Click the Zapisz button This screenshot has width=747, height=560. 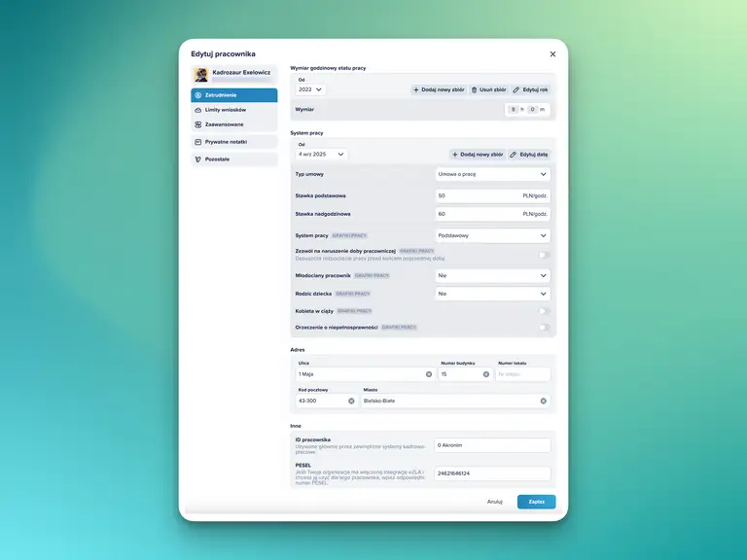536,502
